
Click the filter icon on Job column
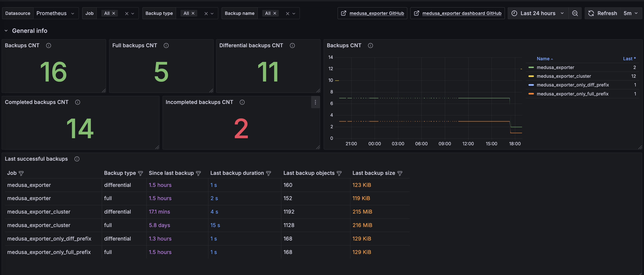(x=21, y=173)
